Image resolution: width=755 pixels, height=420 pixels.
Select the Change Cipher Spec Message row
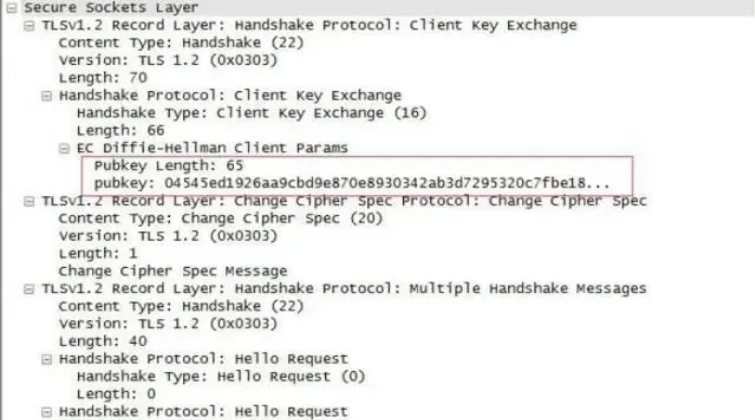click(x=173, y=271)
